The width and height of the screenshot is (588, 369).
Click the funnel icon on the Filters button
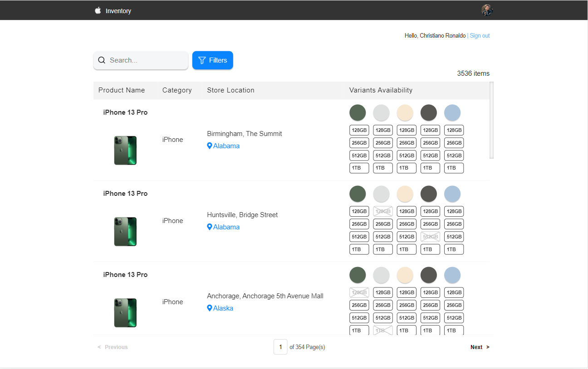tap(202, 60)
